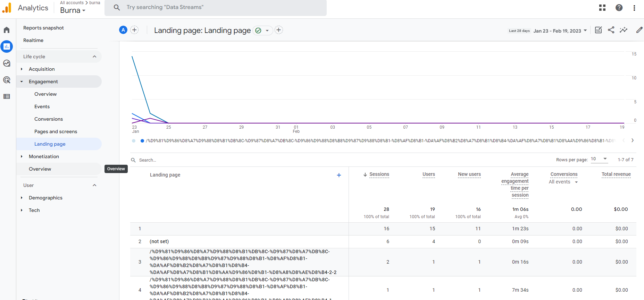Open Configure icon in left rail
The width and height of the screenshot is (644, 300).
click(7, 96)
